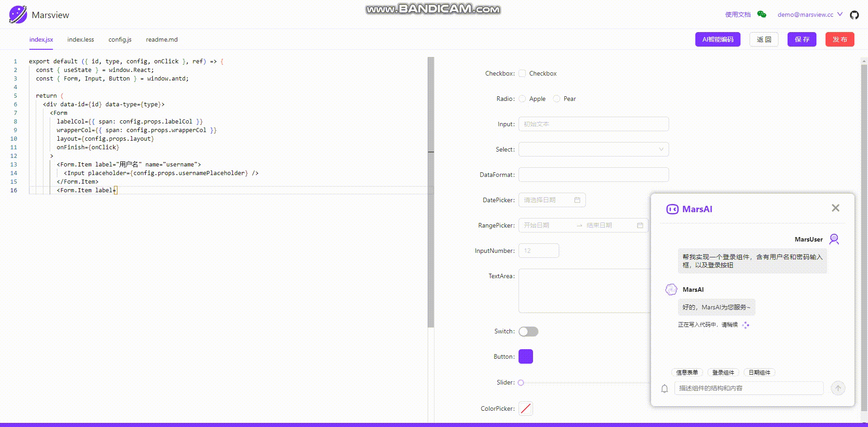868x427 pixels.
Task: Select the Pear radio button
Action: tap(557, 99)
